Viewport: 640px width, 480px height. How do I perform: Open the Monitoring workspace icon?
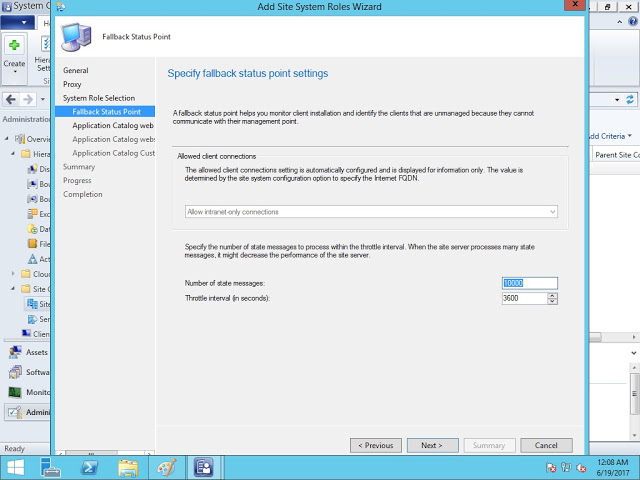pyautogui.click(x=15, y=392)
